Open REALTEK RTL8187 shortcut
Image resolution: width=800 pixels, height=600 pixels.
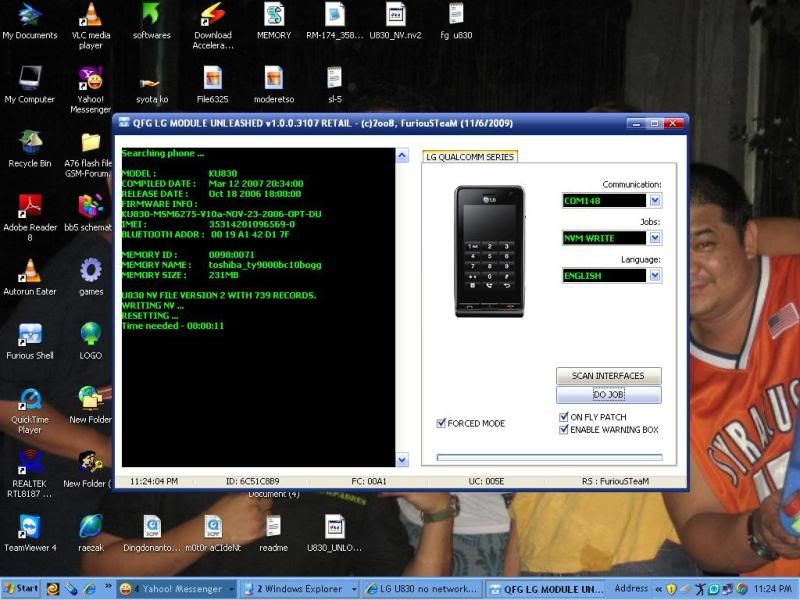tap(30, 474)
